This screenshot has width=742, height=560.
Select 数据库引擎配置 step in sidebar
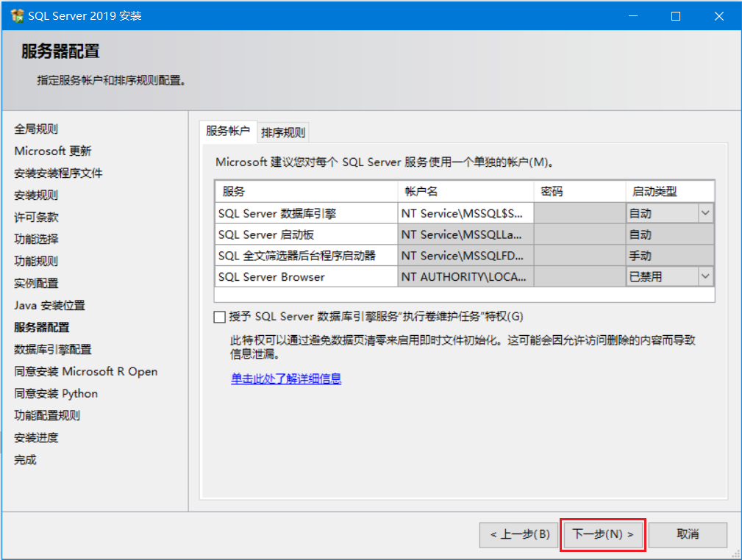click(x=52, y=350)
